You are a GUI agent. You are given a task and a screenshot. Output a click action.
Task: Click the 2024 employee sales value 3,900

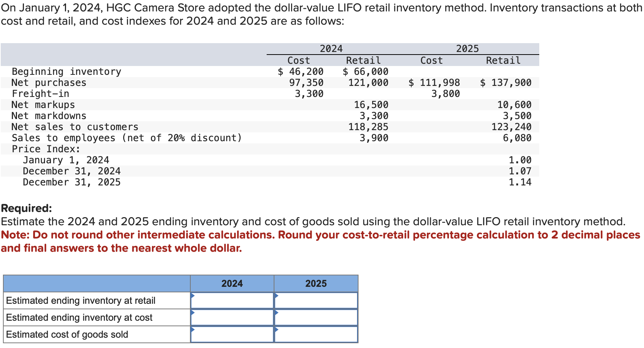[x=374, y=138]
